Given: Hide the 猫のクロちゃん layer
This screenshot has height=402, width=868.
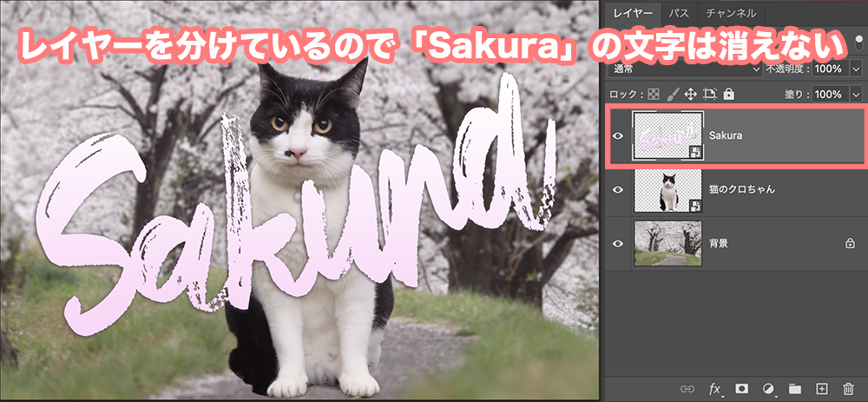Looking at the screenshot, I should (x=618, y=189).
